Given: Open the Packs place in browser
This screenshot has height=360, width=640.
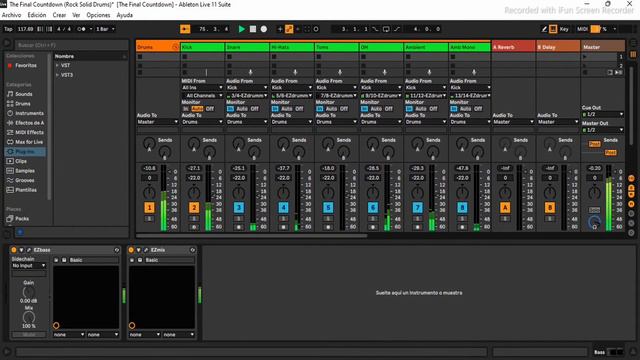Looking at the screenshot, I should click(x=22, y=219).
